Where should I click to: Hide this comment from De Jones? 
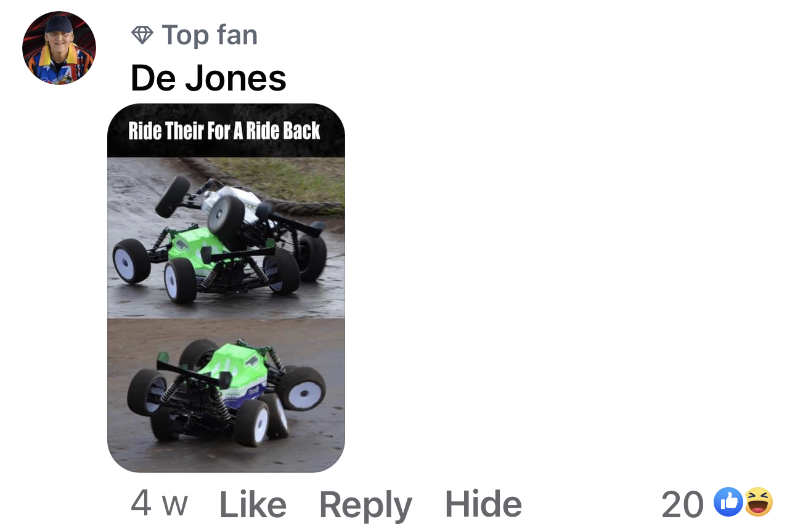pyautogui.click(x=483, y=505)
